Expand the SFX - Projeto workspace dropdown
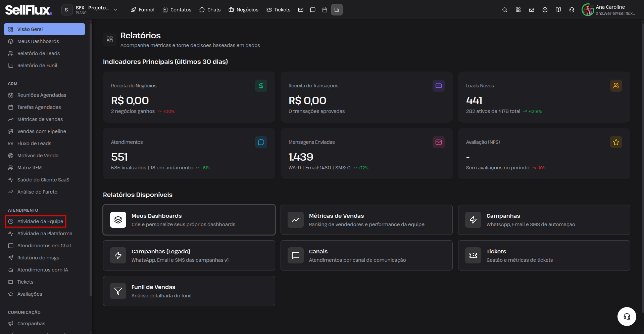 pyautogui.click(x=90, y=10)
